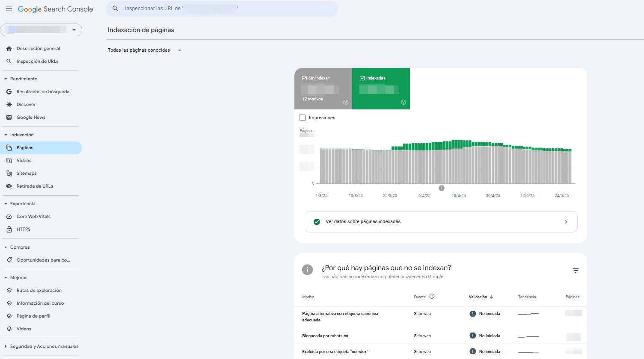Click the Tendencia sparkline for robots.txt row
644x359 pixels.
point(528,336)
